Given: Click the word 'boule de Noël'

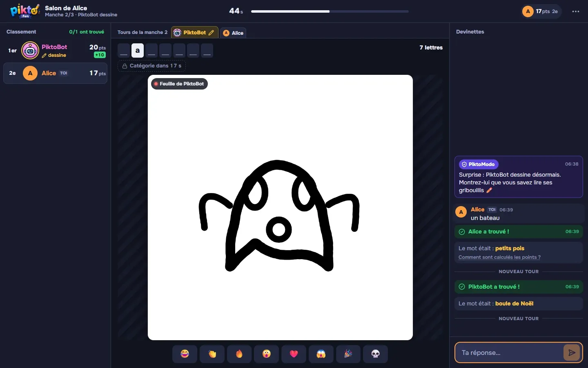Looking at the screenshot, I should coord(514,303).
